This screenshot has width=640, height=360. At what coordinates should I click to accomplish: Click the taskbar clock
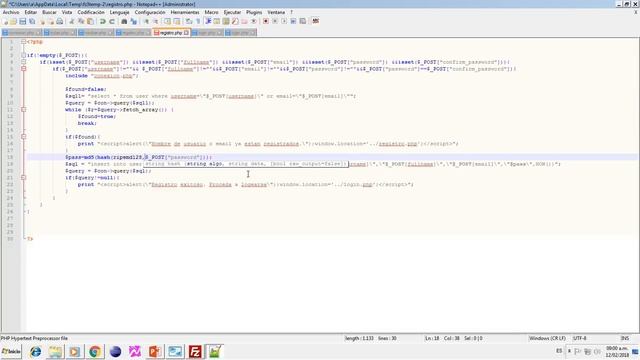coord(617,351)
